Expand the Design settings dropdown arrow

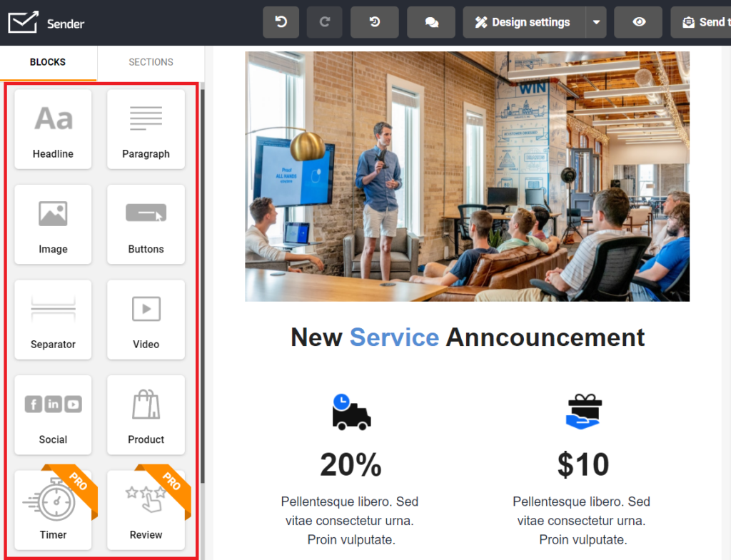click(x=596, y=22)
